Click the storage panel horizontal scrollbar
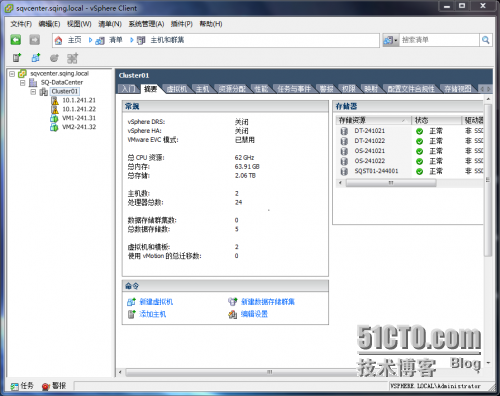Image resolution: width=500 pixels, height=396 pixels. (391, 183)
